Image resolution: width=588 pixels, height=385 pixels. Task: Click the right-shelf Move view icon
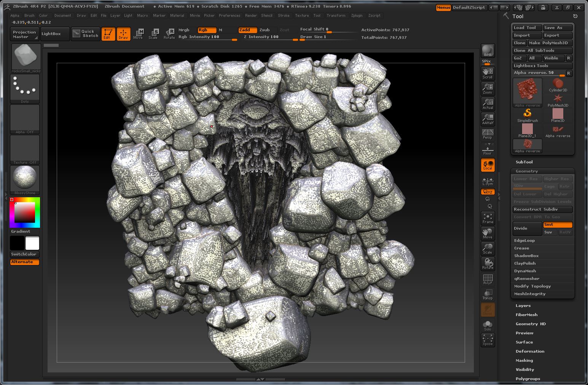click(x=488, y=233)
